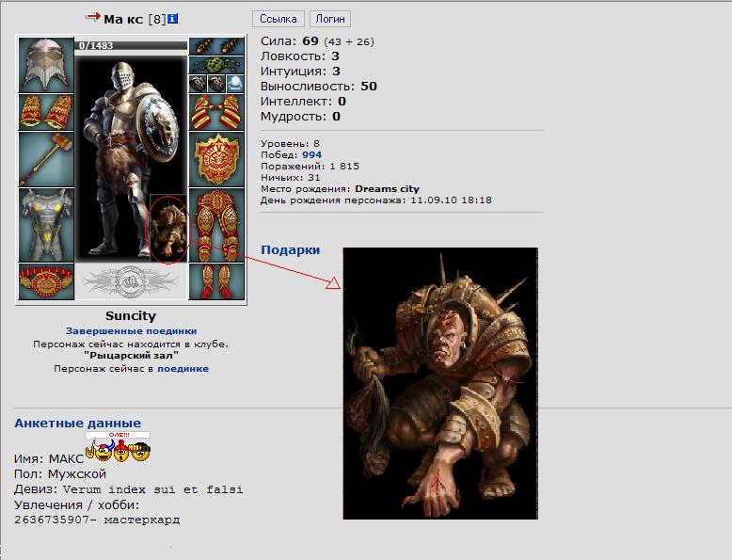Select the Сила: 69 stat line
The image size is (732, 560).
pyautogui.click(x=317, y=41)
